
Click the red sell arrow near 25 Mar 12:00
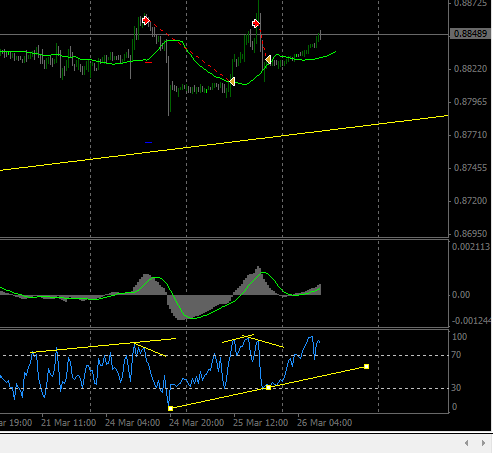(256, 23)
